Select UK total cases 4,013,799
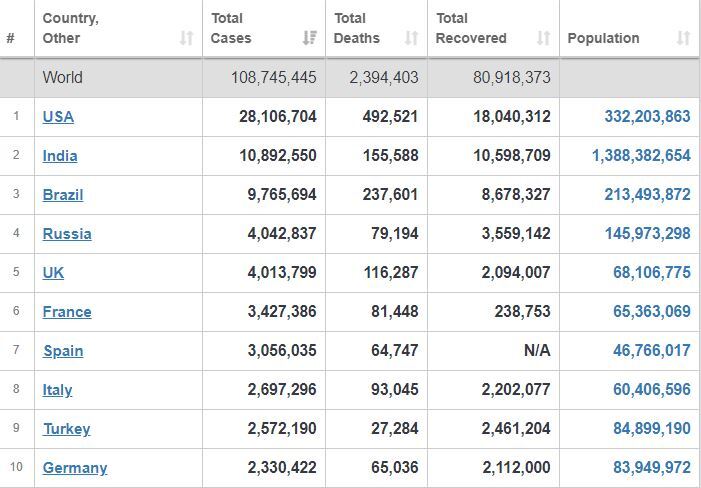701x488 pixels. [x=282, y=272]
